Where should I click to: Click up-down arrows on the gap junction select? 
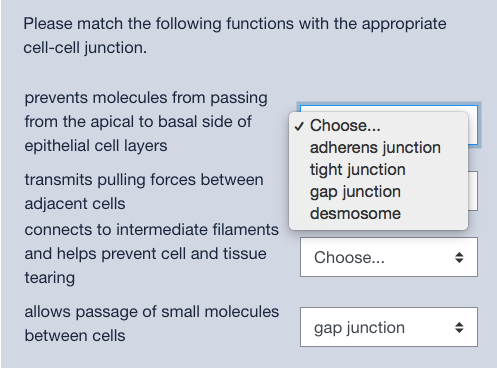click(x=459, y=327)
